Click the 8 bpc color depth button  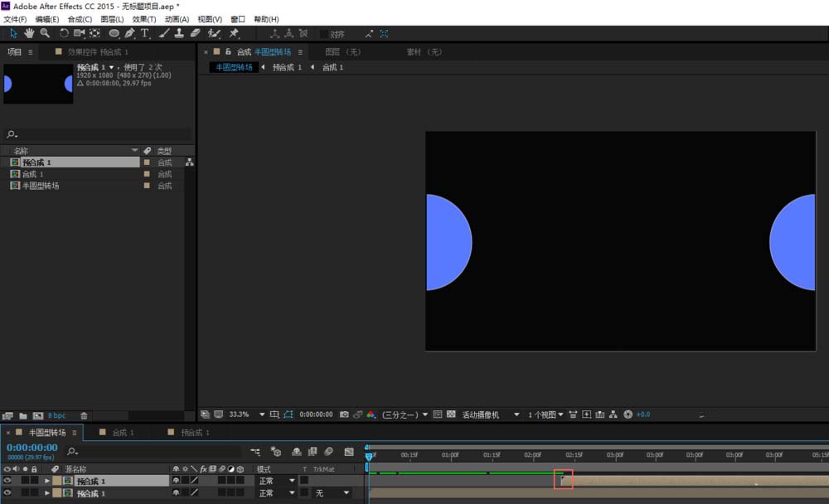56,415
